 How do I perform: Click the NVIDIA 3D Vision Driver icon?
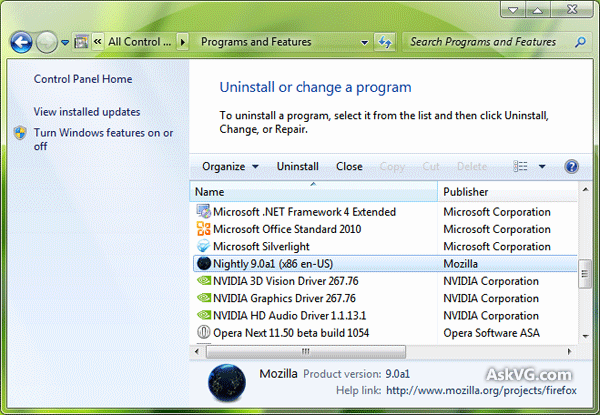tap(203, 281)
